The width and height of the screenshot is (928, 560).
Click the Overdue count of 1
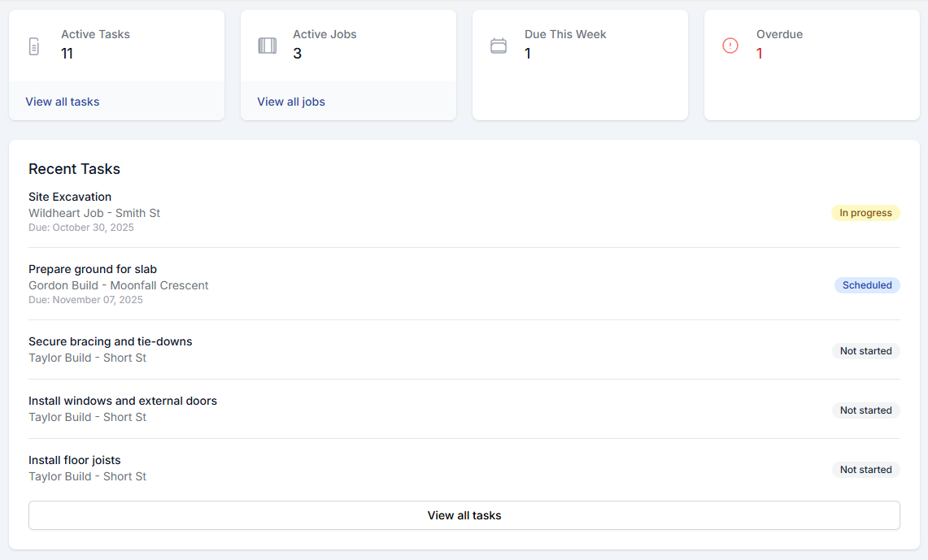pos(760,54)
